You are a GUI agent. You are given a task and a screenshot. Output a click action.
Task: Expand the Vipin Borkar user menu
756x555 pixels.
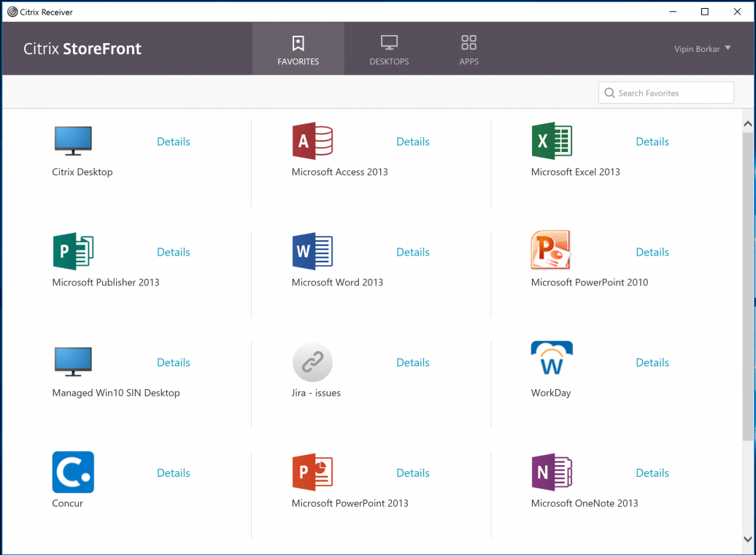pos(702,49)
